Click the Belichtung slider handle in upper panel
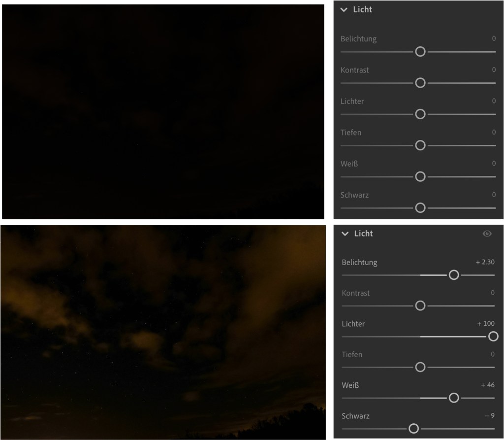This screenshot has width=504, height=440. [x=420, y=52]
